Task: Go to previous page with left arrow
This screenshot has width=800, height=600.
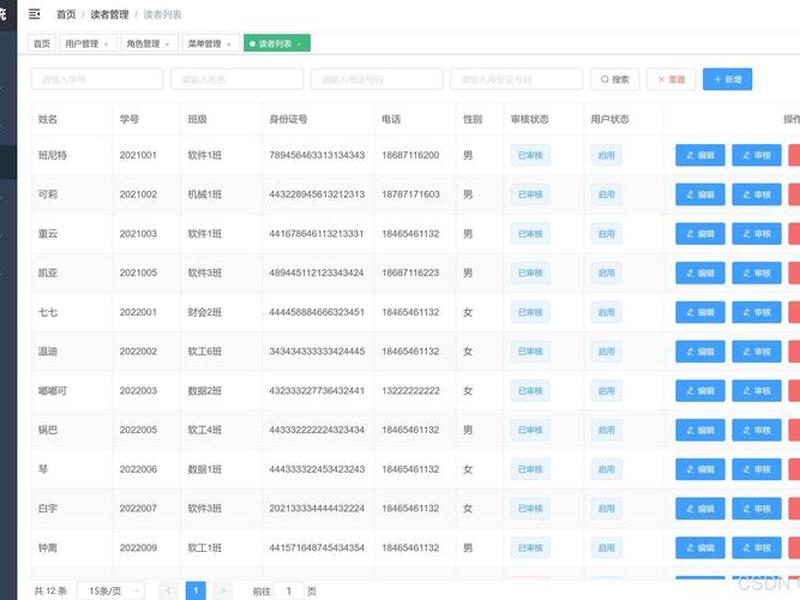Action: pos(168,591)
